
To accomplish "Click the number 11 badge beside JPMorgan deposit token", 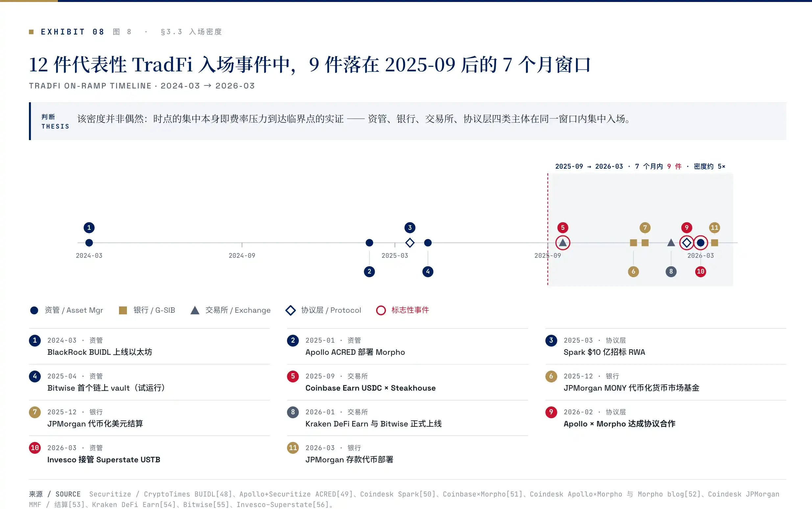I will (x=293, y=448).
